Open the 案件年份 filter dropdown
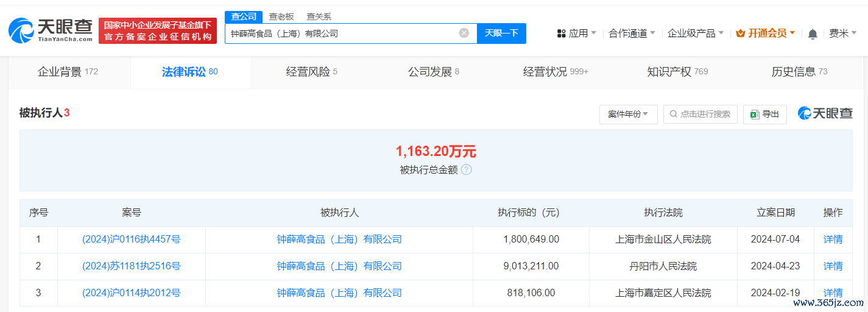Image resolution: width=868 pixels, height=312 pixels. click(x=629, y=114)
